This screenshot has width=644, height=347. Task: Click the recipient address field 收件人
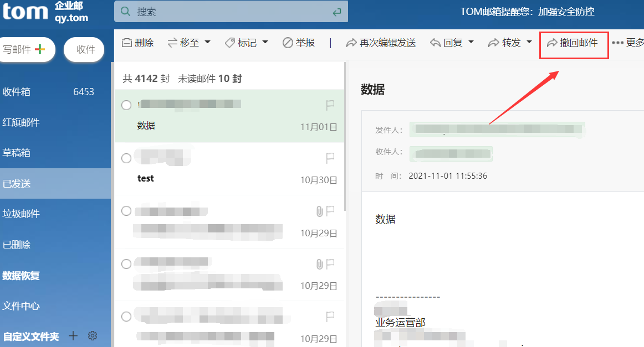pyautogui.click(x=451, y=153)
